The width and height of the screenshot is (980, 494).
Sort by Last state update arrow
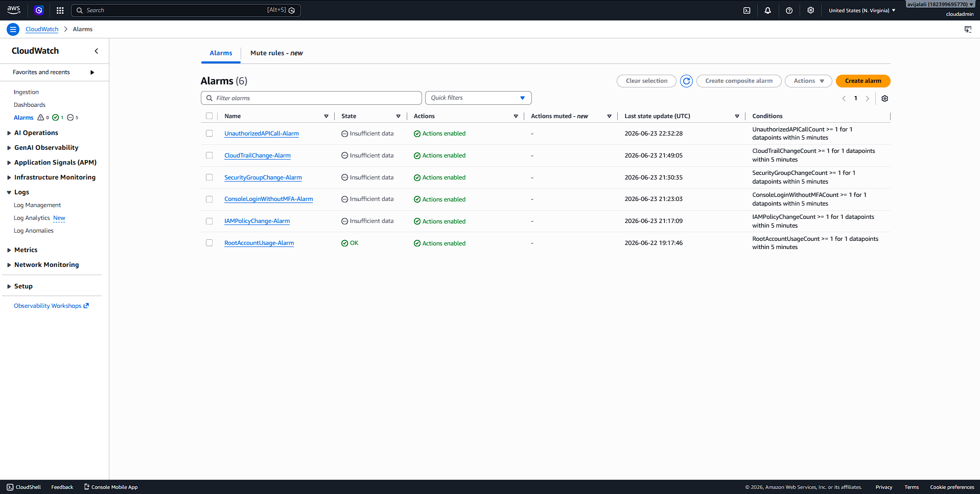coord(737,116)
